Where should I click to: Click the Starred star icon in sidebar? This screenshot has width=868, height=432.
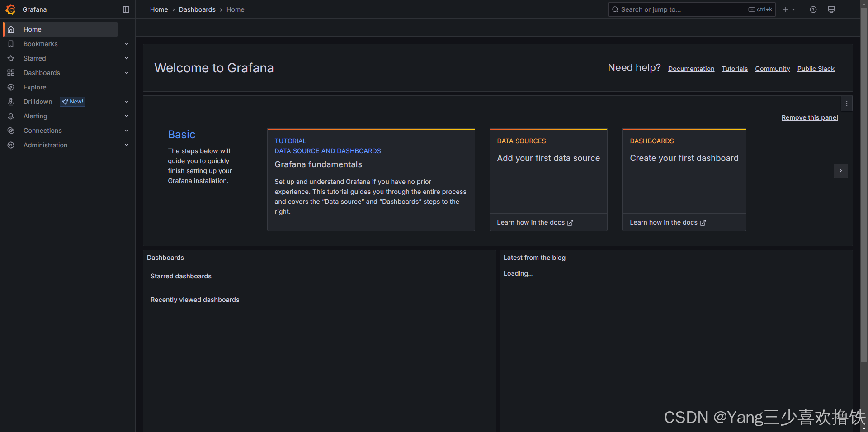click(x=11, y=58)
